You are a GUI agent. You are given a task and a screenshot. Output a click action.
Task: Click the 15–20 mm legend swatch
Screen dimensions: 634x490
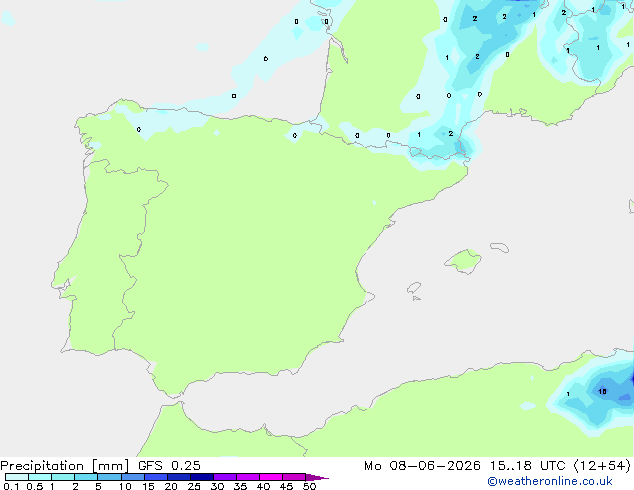[x=156, y=477]
